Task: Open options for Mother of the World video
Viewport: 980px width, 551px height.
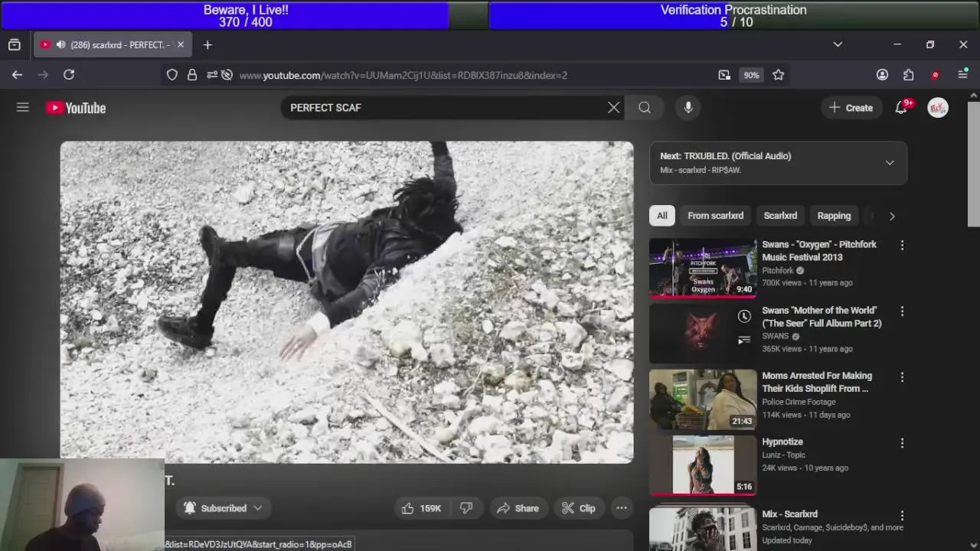Action: (x=902, y=311)
